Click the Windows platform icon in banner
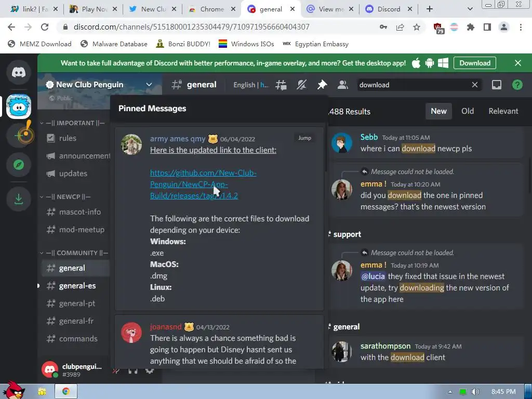The height and width of the screenshot is (399, 532). point(443,63)
